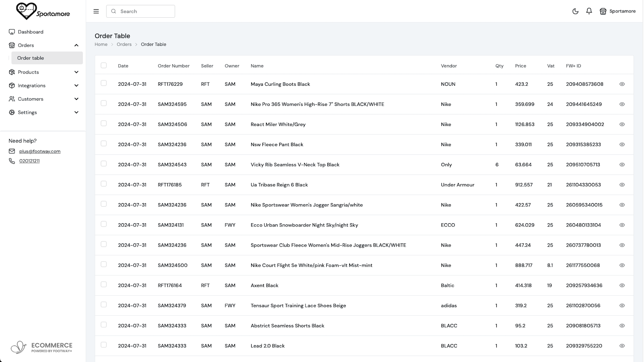Click the Products boxes icon

tap(12, 72)
